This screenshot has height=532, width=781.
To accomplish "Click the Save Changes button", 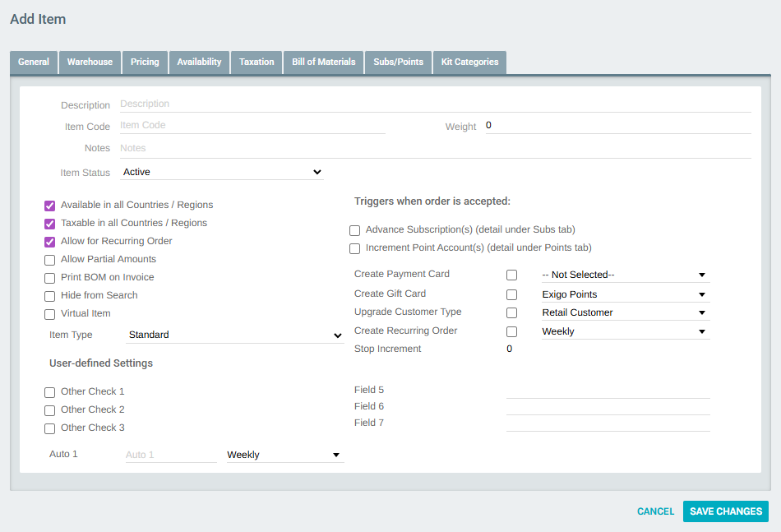I will (x=725, y=511).
